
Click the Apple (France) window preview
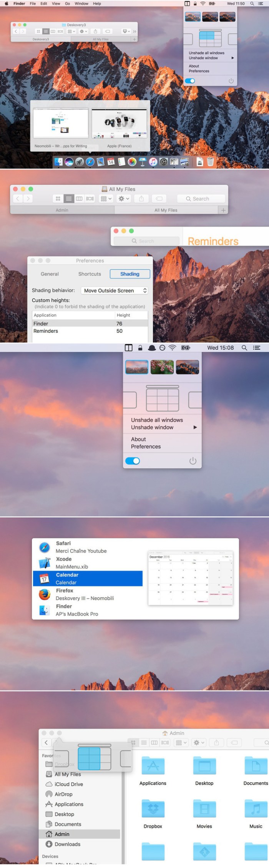tap(119, 124)
